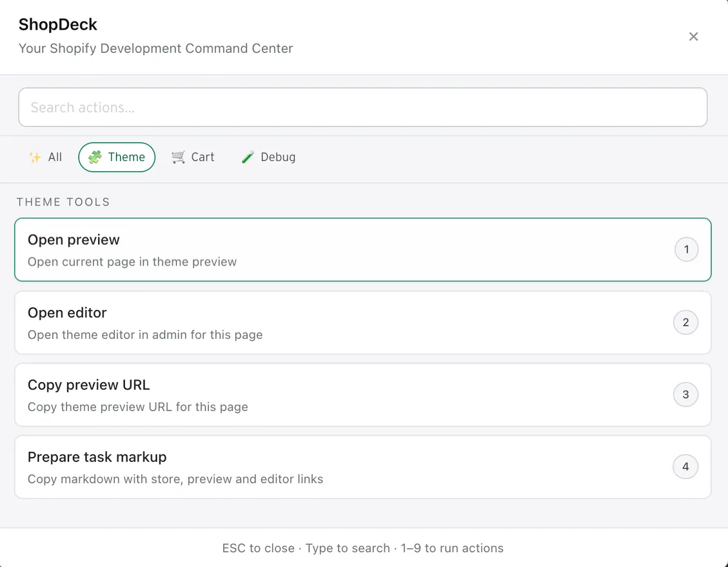Select the All filter tab
The width and height of the screenshot is (728, 567).
(x=46, y=157)
